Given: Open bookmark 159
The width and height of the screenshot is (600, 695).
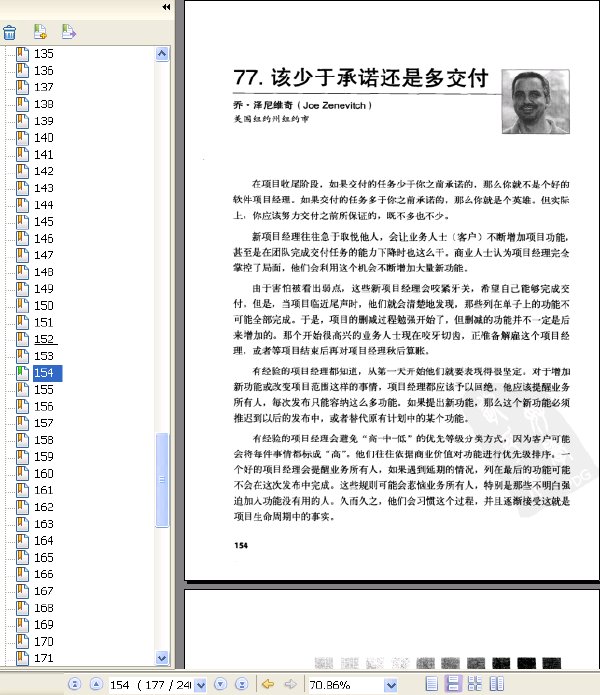Looking at the screenshot, I should tap(43, 457).
